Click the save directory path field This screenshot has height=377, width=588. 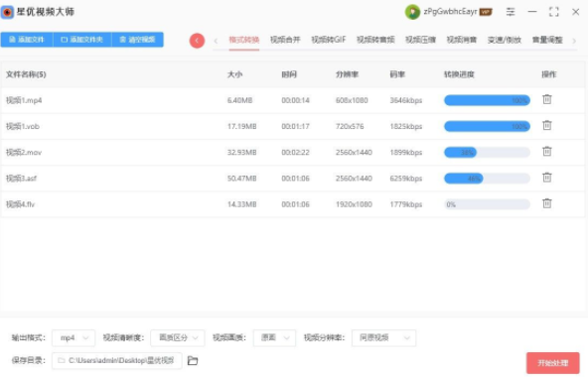click(117, 360)
